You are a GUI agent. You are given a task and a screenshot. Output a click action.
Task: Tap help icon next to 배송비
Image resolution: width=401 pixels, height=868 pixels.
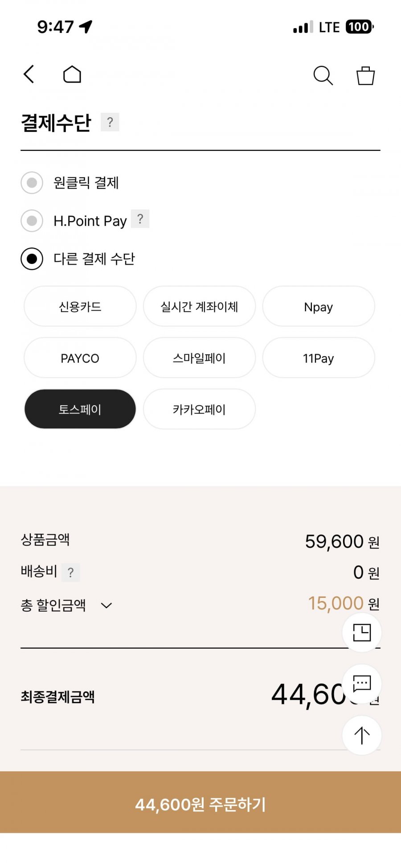(x=70, y=572)
